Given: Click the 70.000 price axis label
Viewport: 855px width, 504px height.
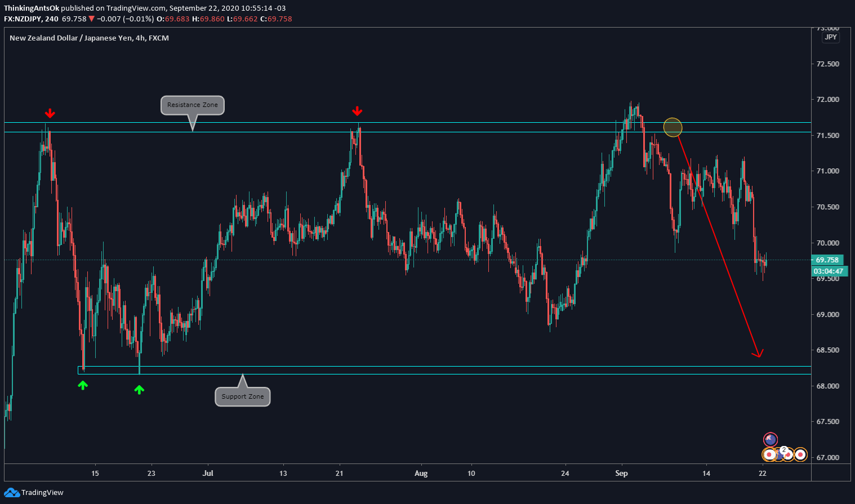Looking at the screenshot, I should pyautogui.click(x=827, y=243).
